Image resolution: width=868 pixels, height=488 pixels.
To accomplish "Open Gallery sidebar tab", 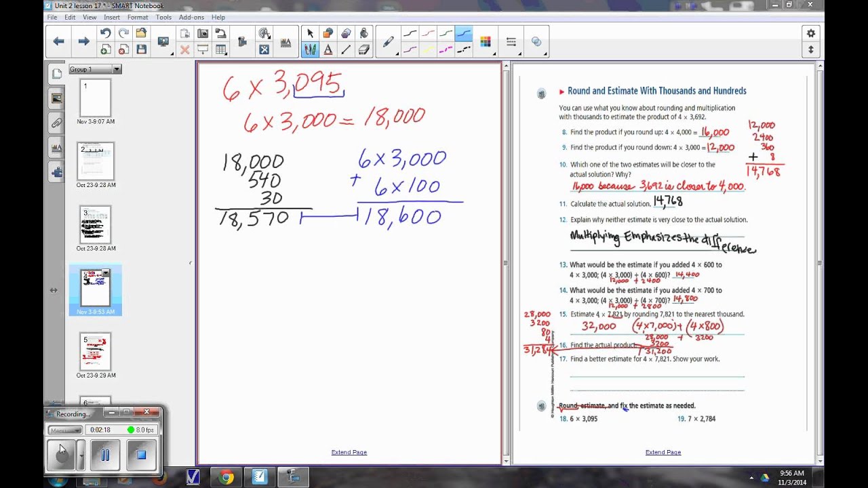I will pyautogui.click(x=56, y=98).
